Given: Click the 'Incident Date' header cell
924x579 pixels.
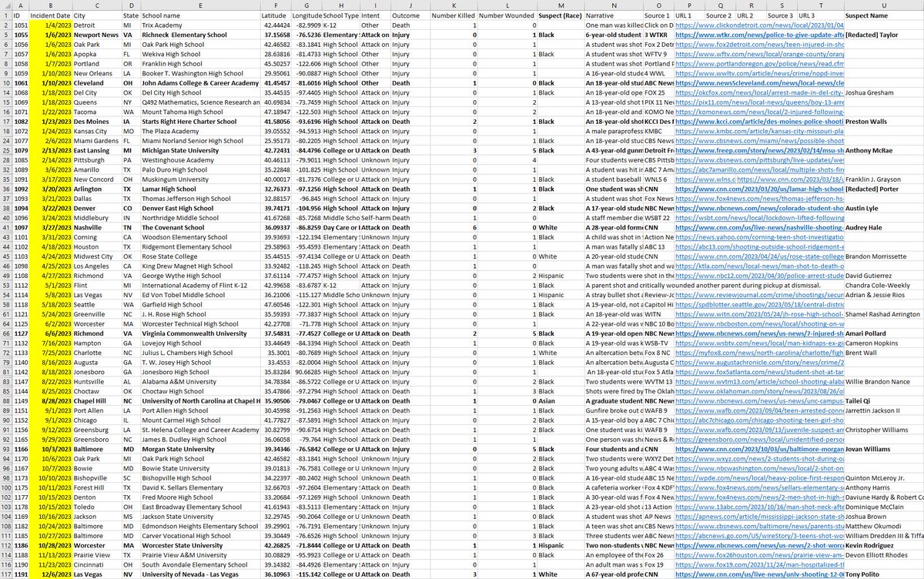Looking at the screenshot, I should tap(50, 15).
